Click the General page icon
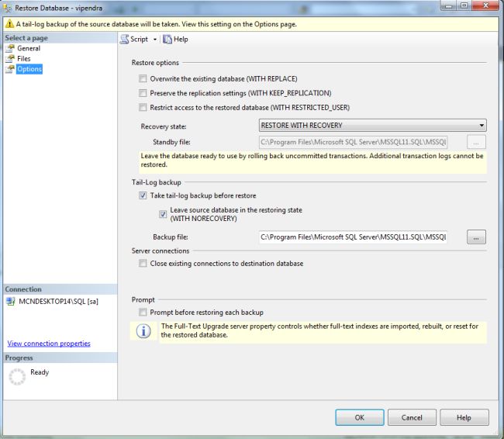504x439 pixels. click(x=10, y=48)
